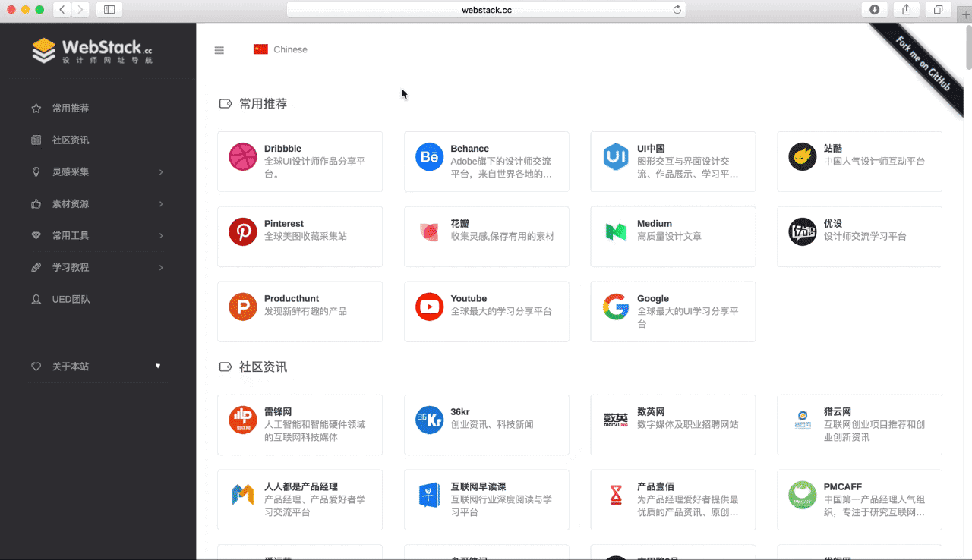The image size is (972, 560).
Task: Open the 雷锋网 site icon
Action: coord(242,420)
